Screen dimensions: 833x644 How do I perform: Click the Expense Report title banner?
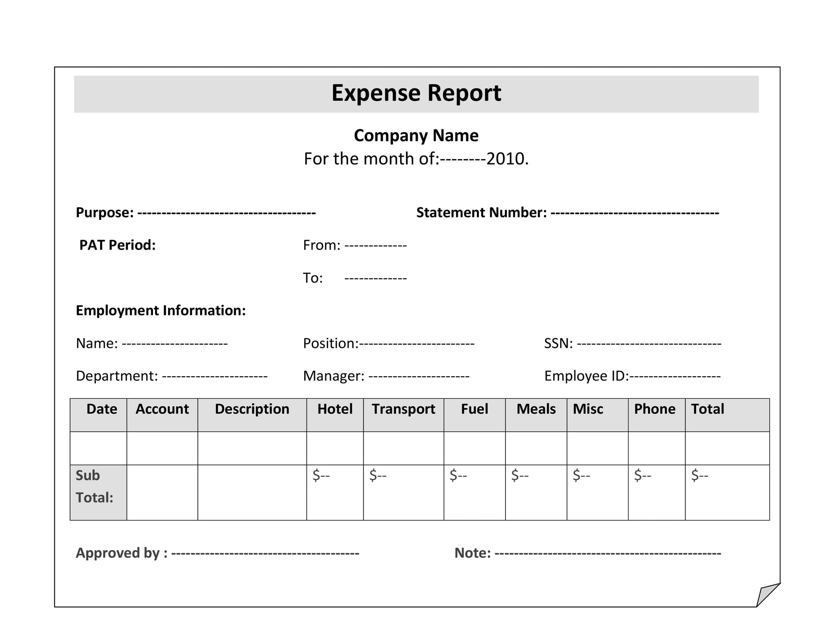(x=416, y=93)
